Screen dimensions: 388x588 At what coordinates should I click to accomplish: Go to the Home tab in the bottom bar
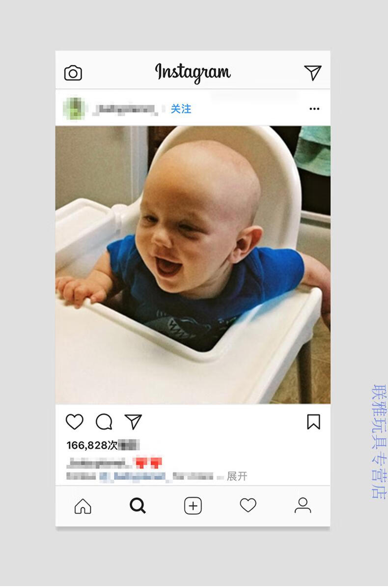click(x=83, y=505)
